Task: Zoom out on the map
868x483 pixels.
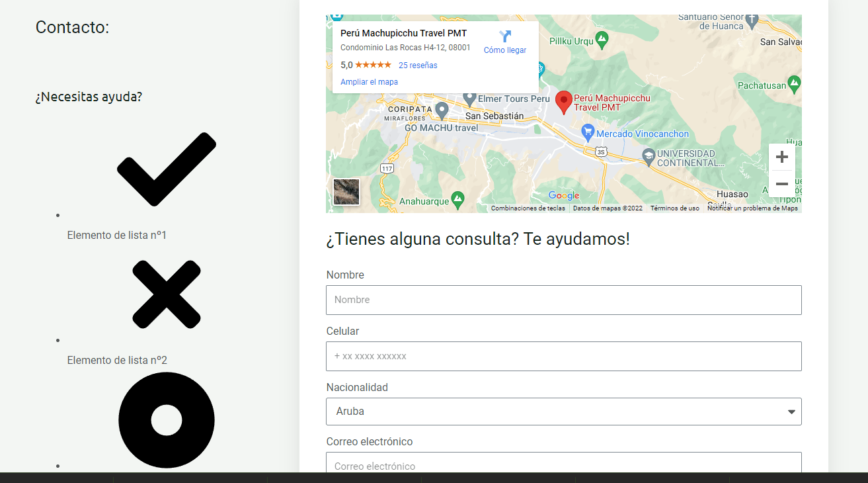Action: (x=782, y=183)
